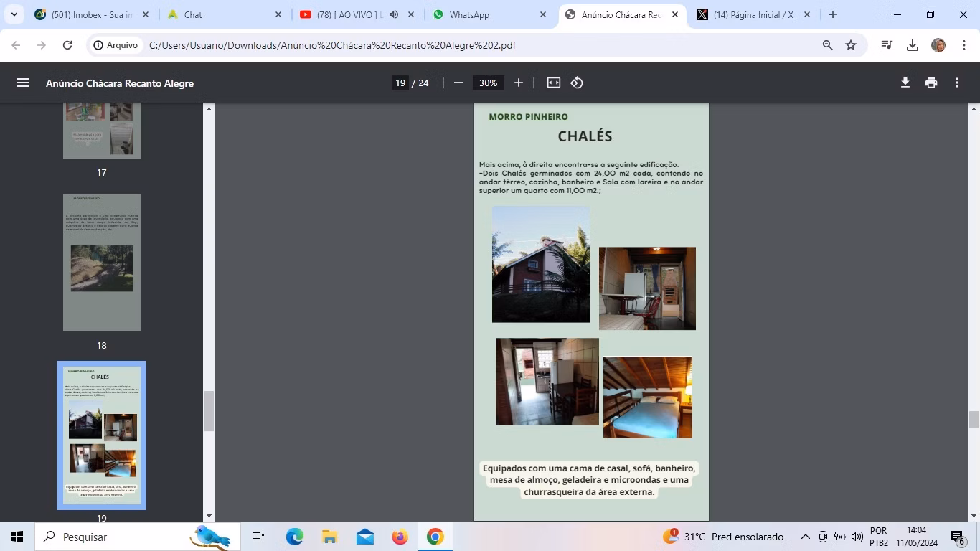Show hidden system tray icons
980x551 pixels.
point(805,537)
